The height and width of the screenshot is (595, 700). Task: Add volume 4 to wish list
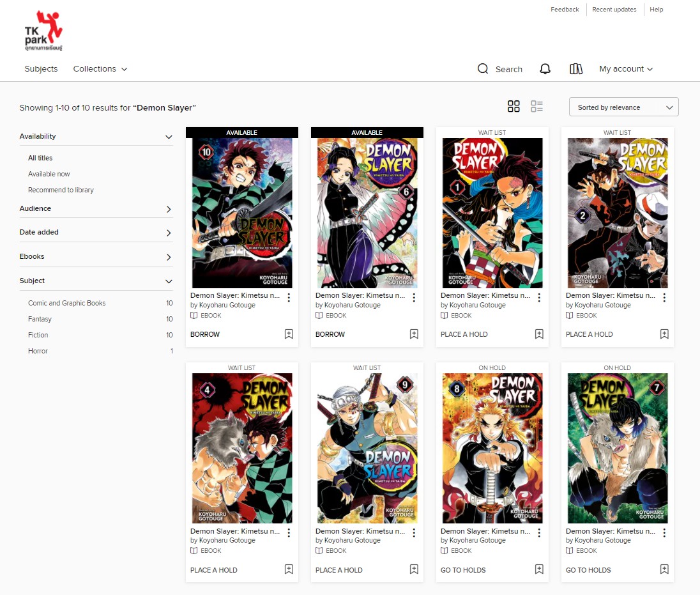tap(289, 569)
